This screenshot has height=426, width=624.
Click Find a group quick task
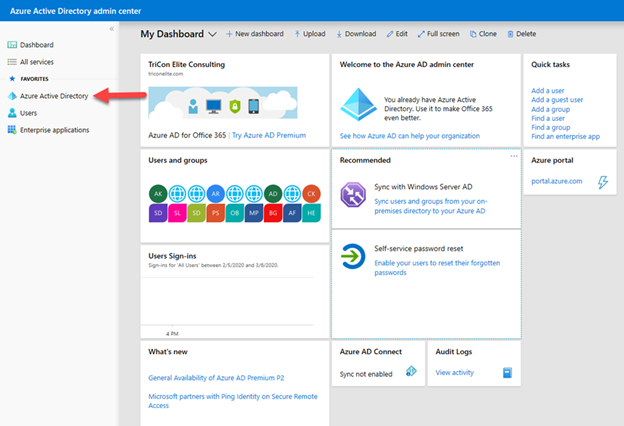(x=550, y=127)
